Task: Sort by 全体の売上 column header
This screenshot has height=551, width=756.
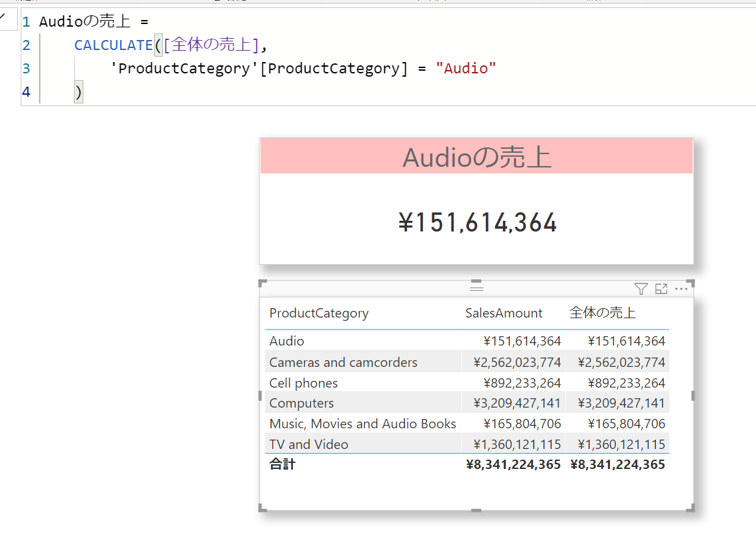Action: pyautogui.click(x=602, y=313)
